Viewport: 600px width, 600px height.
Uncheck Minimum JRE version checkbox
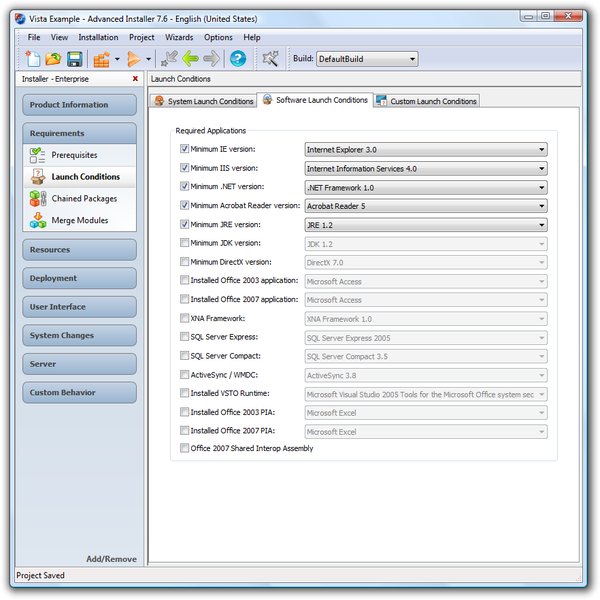184,224
